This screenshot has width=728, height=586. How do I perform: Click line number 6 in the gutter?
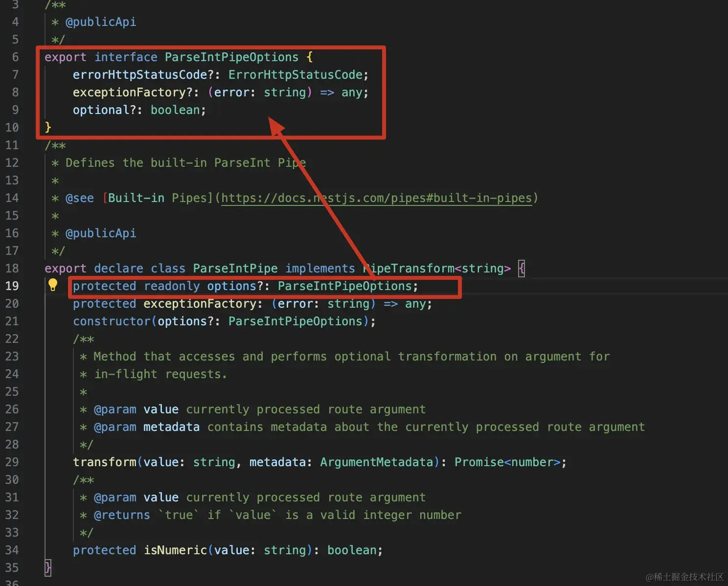(x=15, y=57)
